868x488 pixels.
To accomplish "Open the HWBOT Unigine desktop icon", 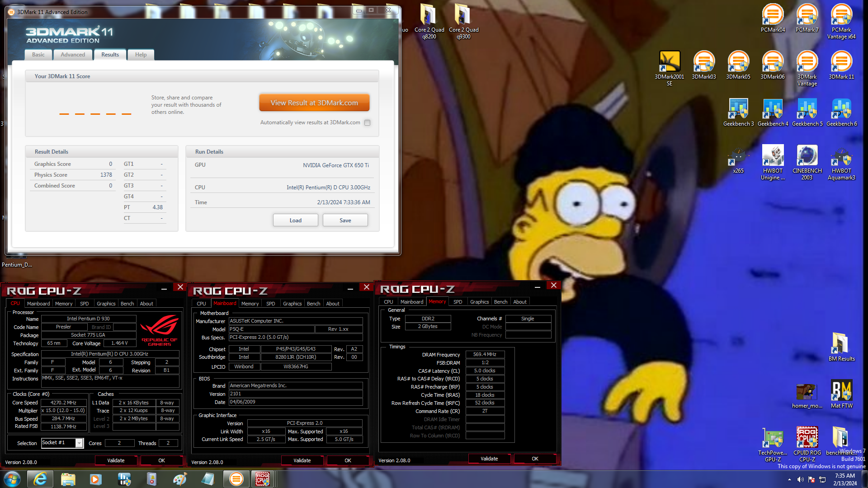I will pyautogui.click(x=773, y=162).
